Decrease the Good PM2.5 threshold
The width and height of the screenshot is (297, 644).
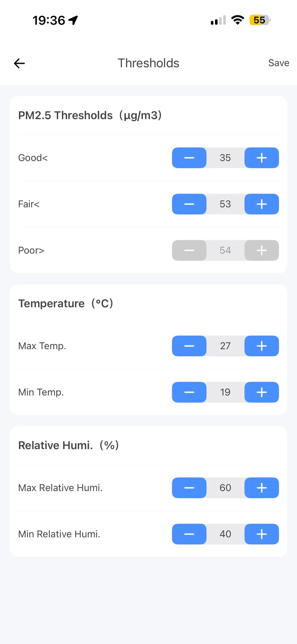189,158
